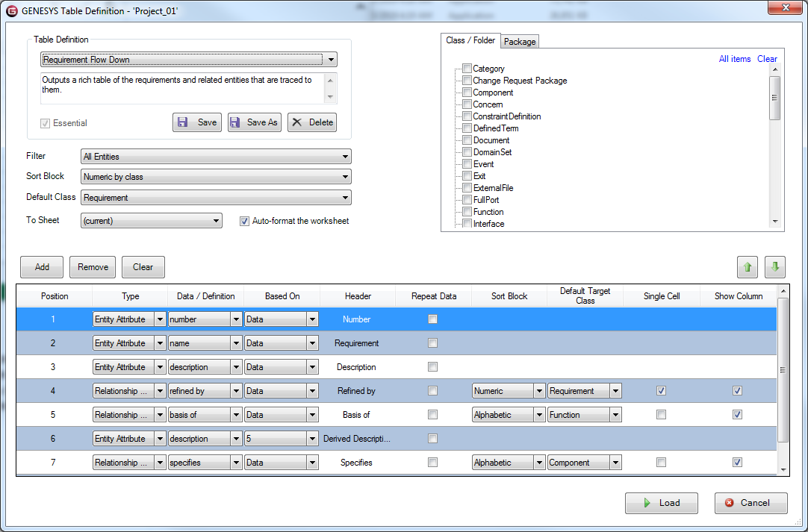Viewport: 808px width, 532px height.
Task: Enable Single Cell for basis of row
Action: click(661, 415)
